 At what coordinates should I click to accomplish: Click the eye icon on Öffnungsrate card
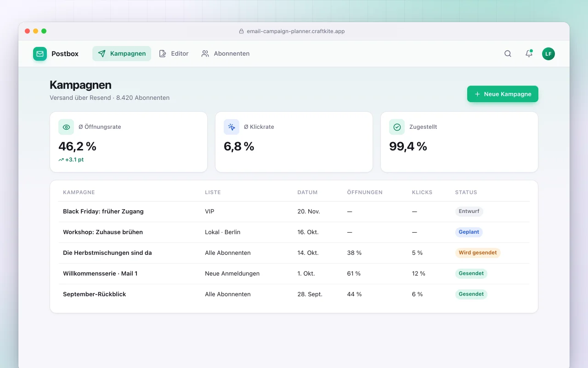coord(66,127)
